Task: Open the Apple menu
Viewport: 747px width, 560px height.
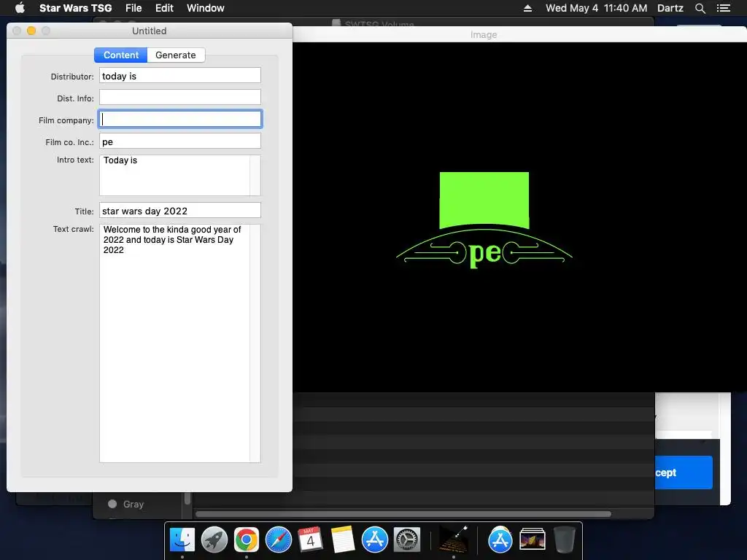Action: pos(20,8)
